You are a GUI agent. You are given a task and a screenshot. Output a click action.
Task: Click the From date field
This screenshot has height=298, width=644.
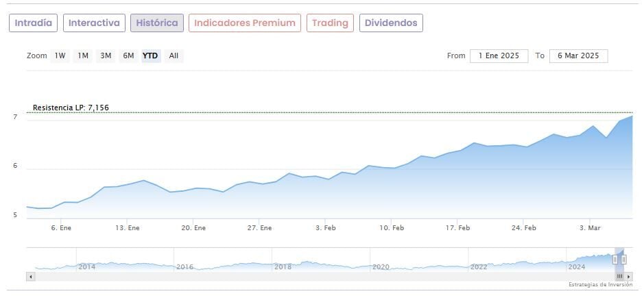499,55
